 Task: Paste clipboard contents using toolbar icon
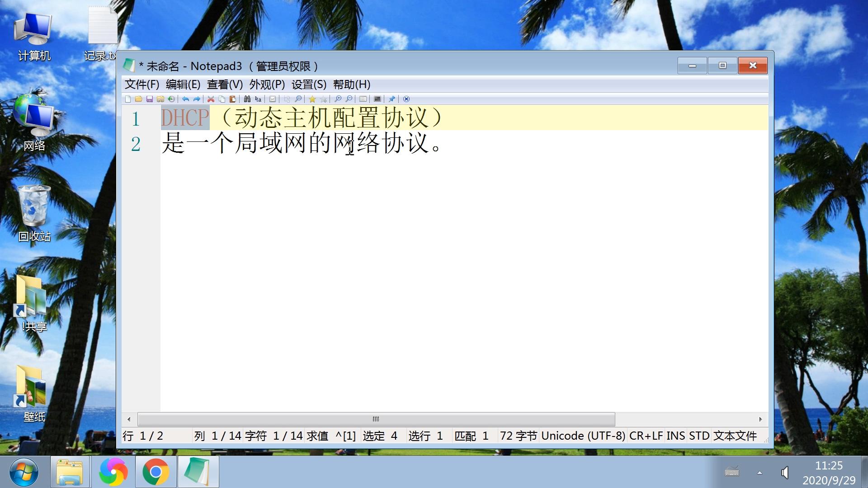click(233, 99)
